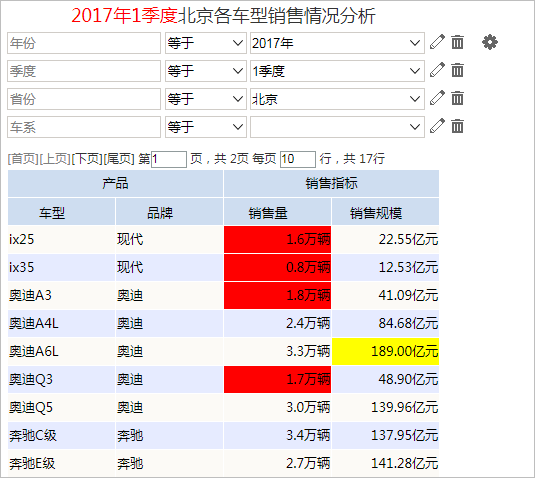
Task: Click the yellow highlighted 189.00亿元 cell
Action: pyautogui.click(x=385, y=351)
